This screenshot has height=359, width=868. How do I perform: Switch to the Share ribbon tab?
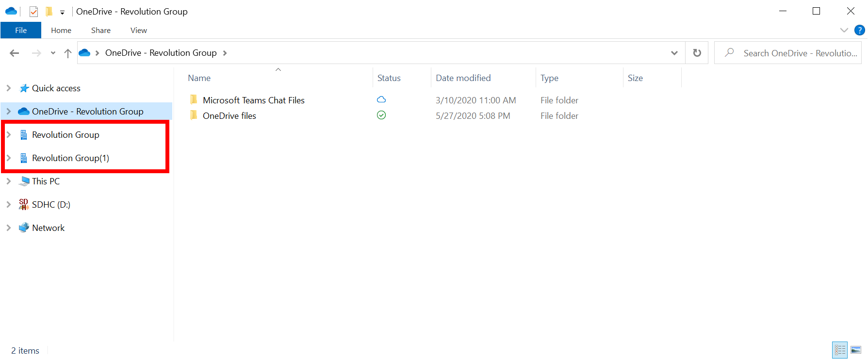tap(101, 30)
